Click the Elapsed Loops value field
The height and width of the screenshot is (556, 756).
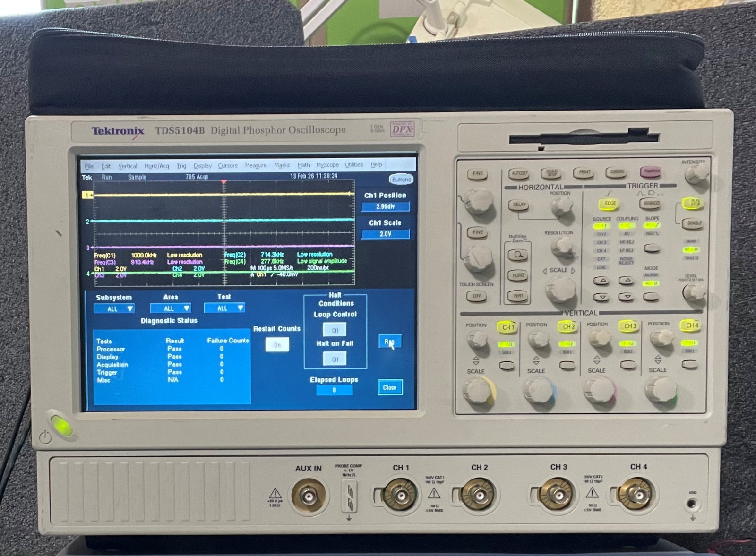334,390
